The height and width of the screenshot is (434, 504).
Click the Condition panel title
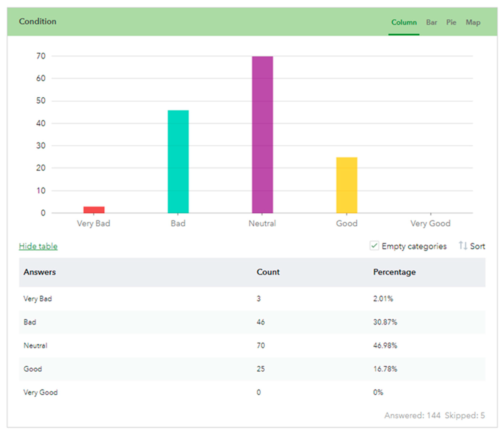[38, 21]
